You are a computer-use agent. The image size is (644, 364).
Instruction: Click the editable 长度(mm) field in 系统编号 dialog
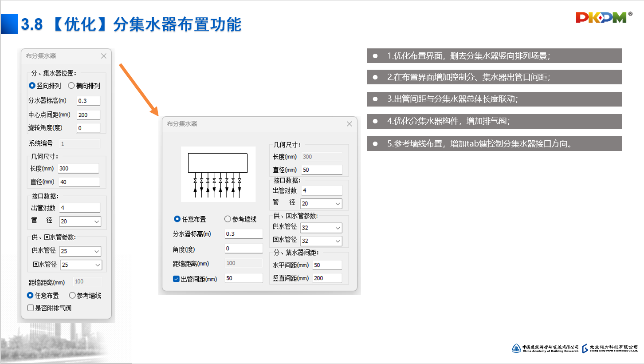click(x=79, y=168)
